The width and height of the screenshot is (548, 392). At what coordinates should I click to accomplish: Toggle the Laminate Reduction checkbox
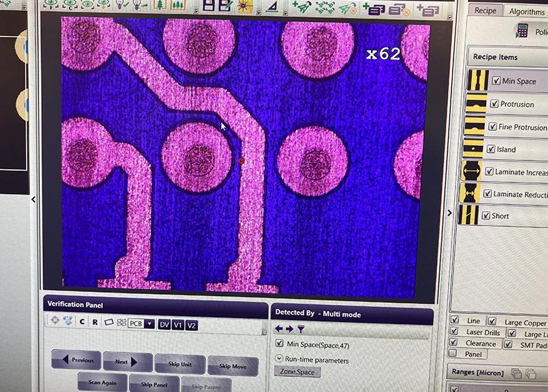487,193
